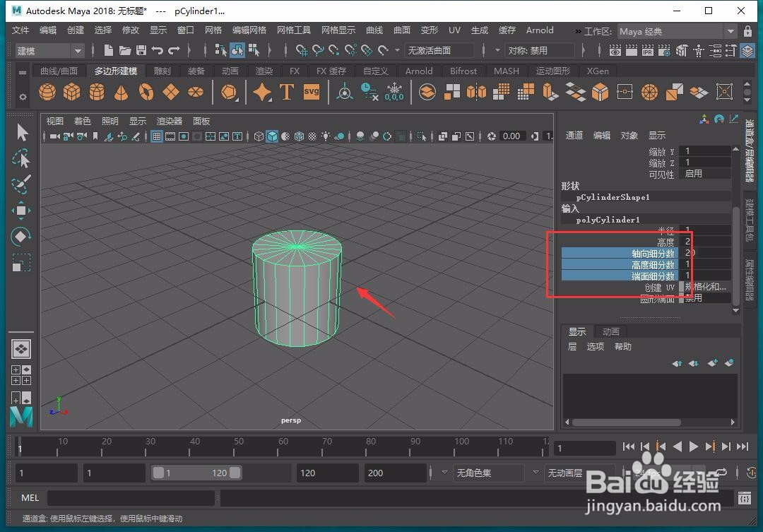Viewport: 763px width, 532px height.
Task: Activate the Move tool
Action: click(x=21, y=211)
